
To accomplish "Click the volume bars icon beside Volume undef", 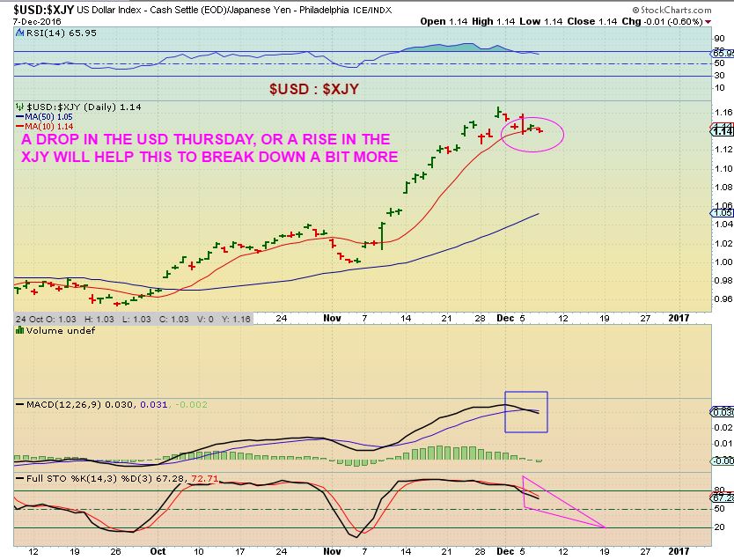I will (19, 330).
